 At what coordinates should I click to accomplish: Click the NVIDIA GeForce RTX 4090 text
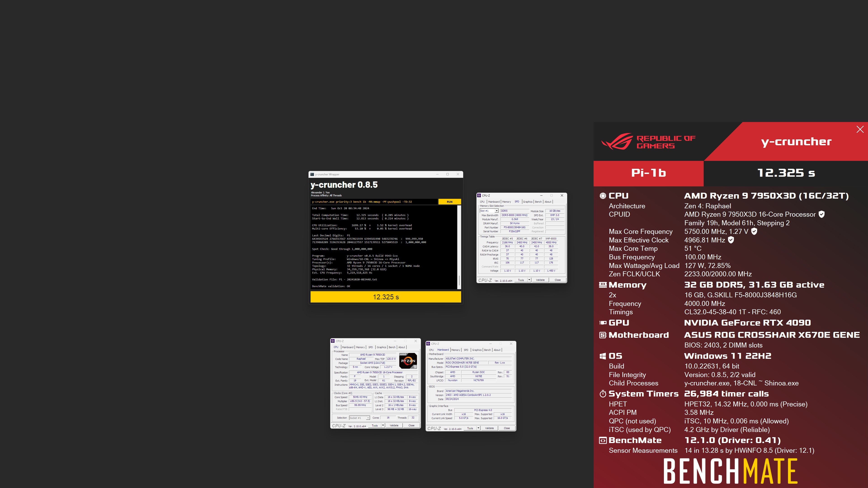click(747, 323)
